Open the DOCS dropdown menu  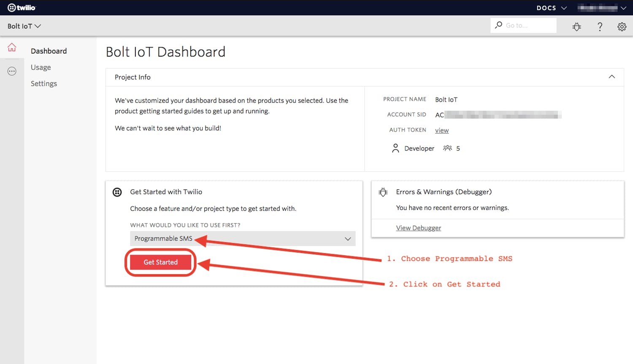pos(552,8)
